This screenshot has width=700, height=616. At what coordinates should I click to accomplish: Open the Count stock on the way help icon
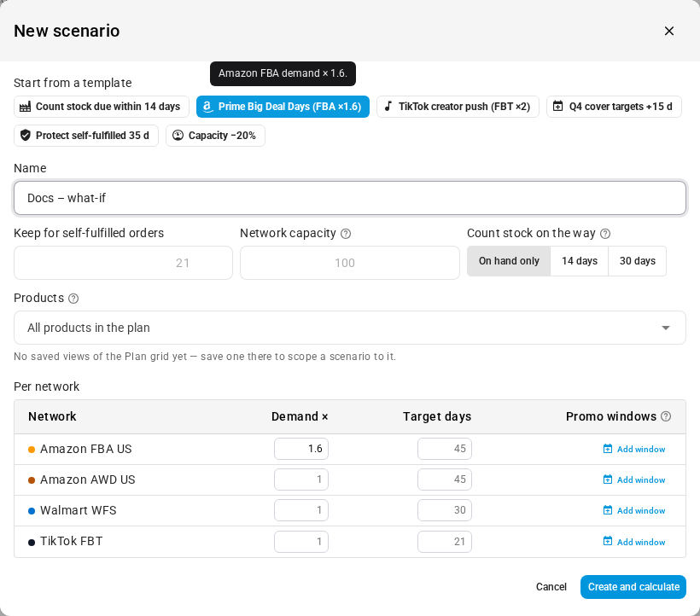click(x=605, y=234)
